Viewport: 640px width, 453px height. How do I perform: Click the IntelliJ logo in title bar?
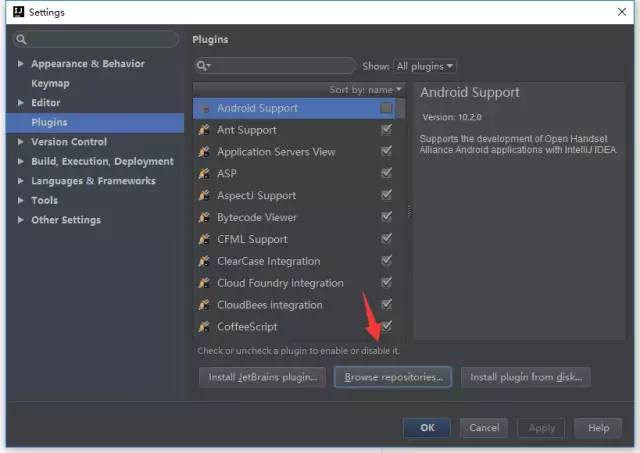(18, 12)
